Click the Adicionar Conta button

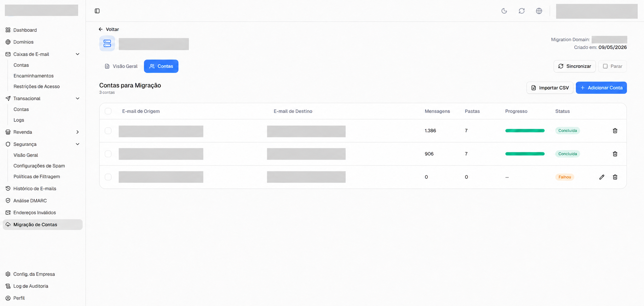(601, 88)
